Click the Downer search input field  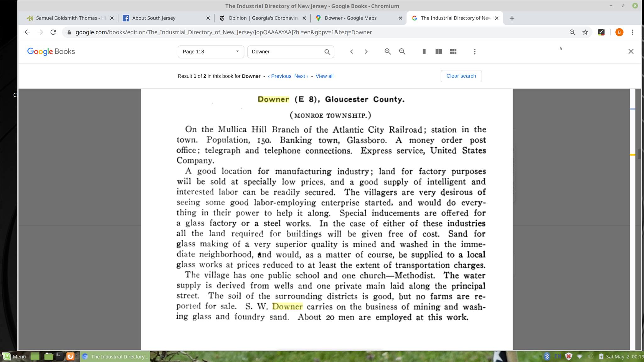286,52
